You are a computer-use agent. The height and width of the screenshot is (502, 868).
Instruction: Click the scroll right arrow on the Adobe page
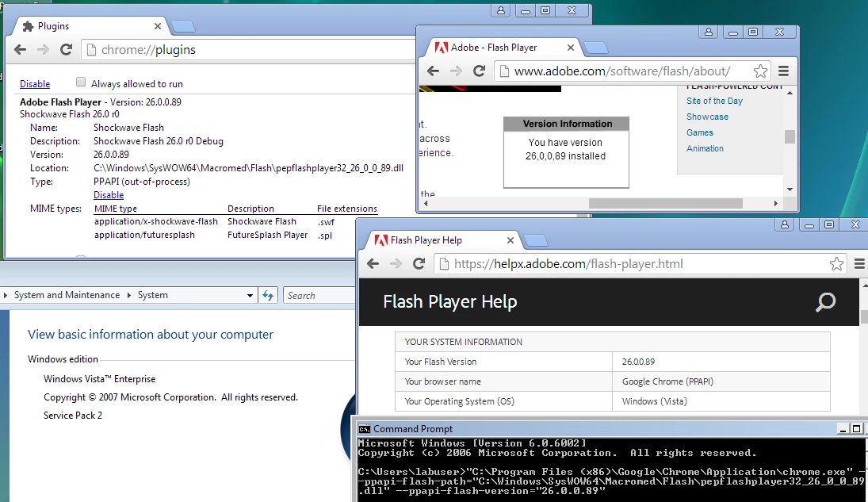click(x=775, y=203)
